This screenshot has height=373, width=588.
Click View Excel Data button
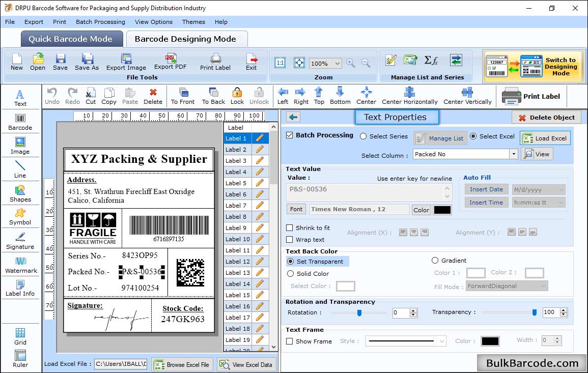246,364
